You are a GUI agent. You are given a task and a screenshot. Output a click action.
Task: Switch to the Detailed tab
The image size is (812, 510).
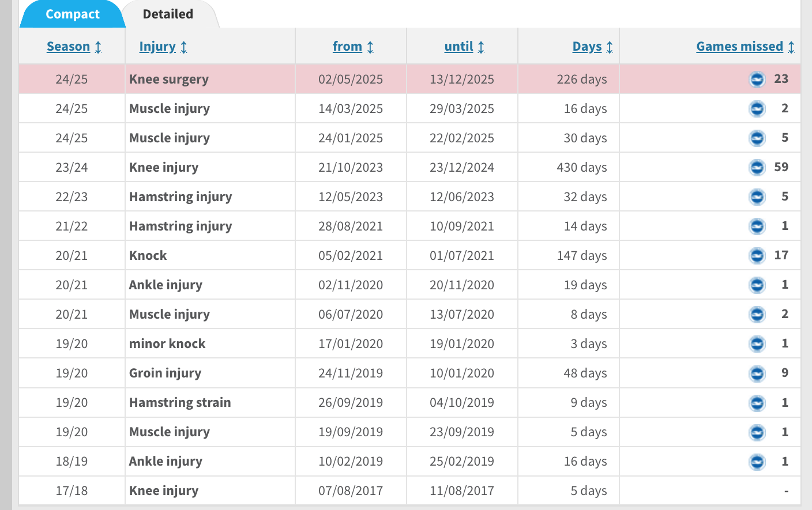point(168,14)
